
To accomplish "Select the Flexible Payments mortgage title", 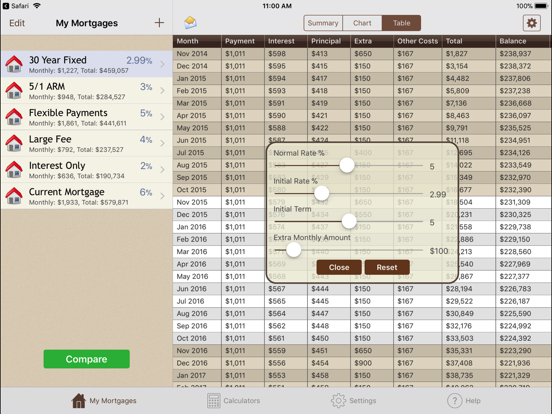I will (68, 113).
